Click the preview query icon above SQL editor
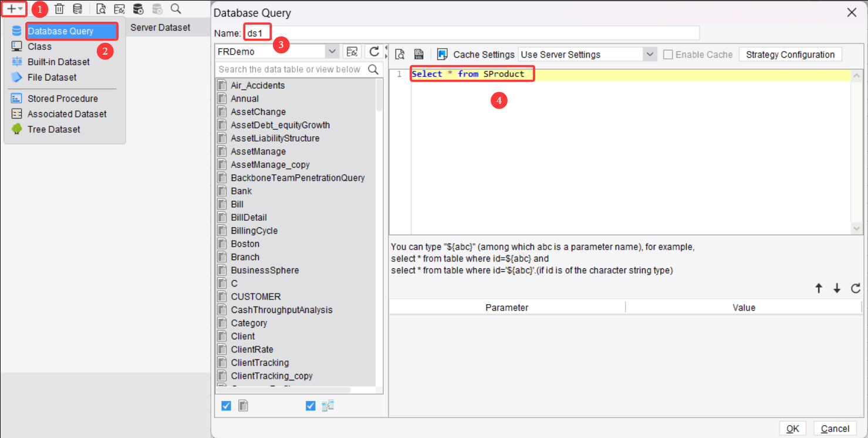Viewport: 868px width, 438px height. tap(400, 55)
